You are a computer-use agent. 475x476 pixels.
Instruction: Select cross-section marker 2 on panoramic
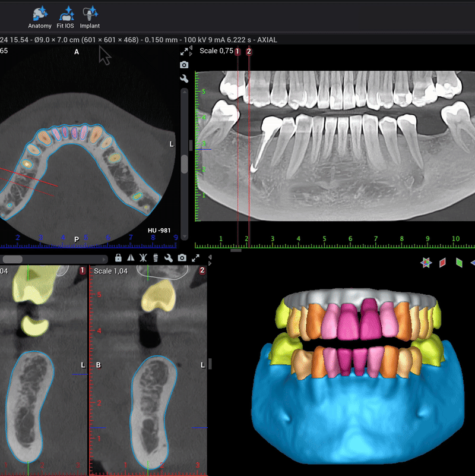249,52
